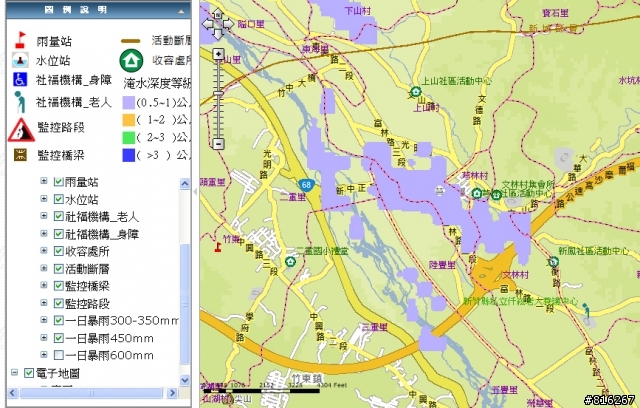Uncheck 一日暴雨450mm layer
This screenshot has height=408, width=640.
[x=58, y=338]
